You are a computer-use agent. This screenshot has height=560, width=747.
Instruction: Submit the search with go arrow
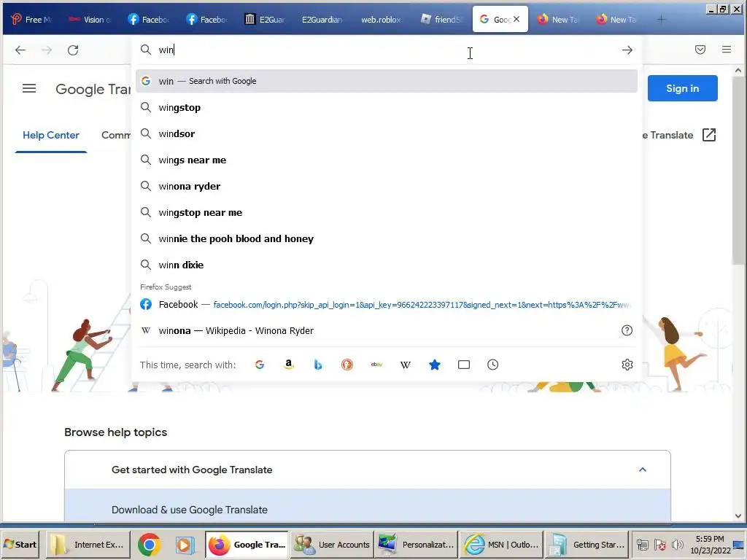click(x=627, y=50)
